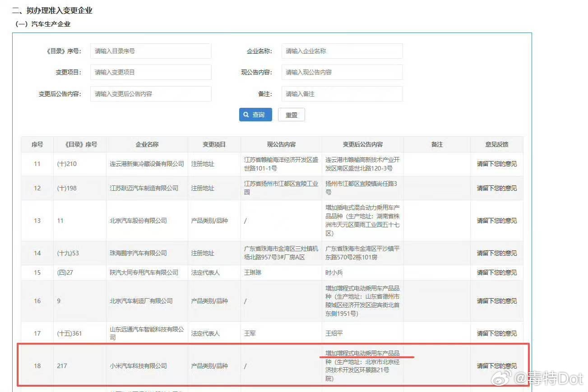
Task: Click catalog number 217
Action: tap(62, 366)
